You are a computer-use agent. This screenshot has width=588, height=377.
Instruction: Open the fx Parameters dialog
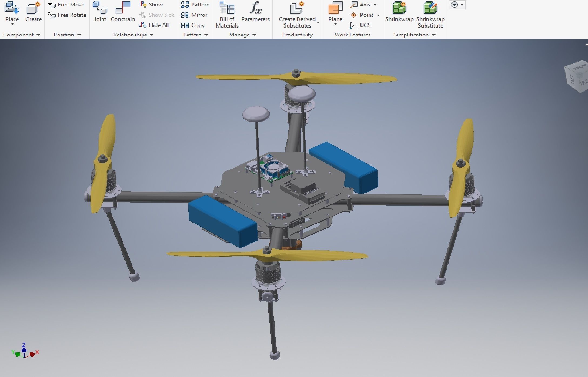click(x=256, y=11)
